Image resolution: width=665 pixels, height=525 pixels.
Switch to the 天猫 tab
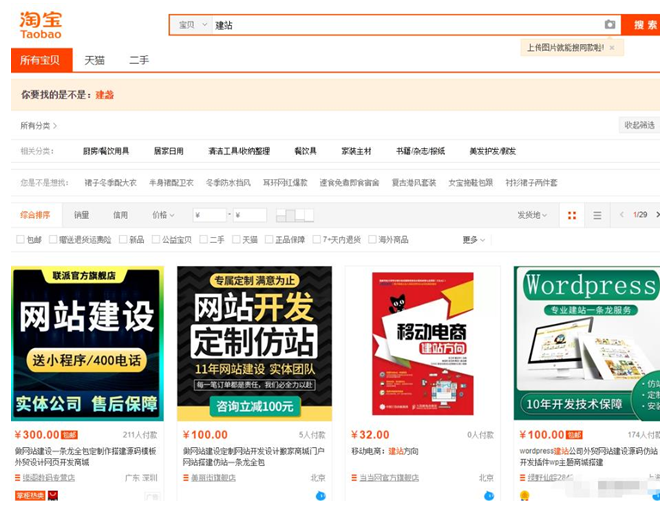tap(94, 60)
